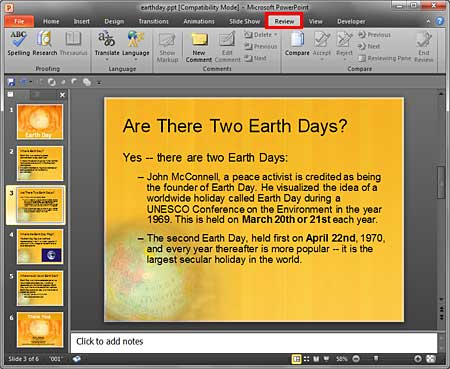This screenshot has width=450, height=369.
Task: Switch to the Insert tab
Action: 82,21
